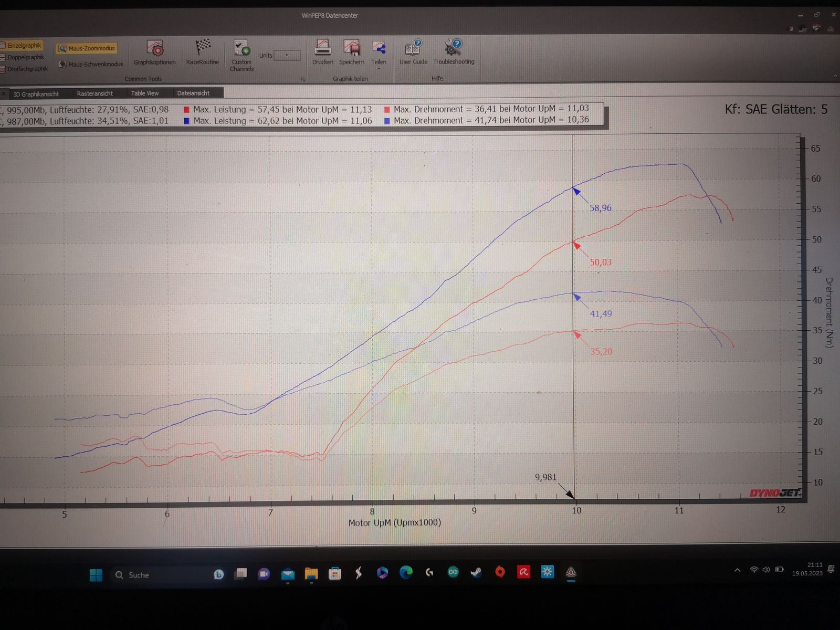This screenshot has width=840, height=630.
Task: Switch to the Rasteransicht tab
Action: click(x=94, y=93)
